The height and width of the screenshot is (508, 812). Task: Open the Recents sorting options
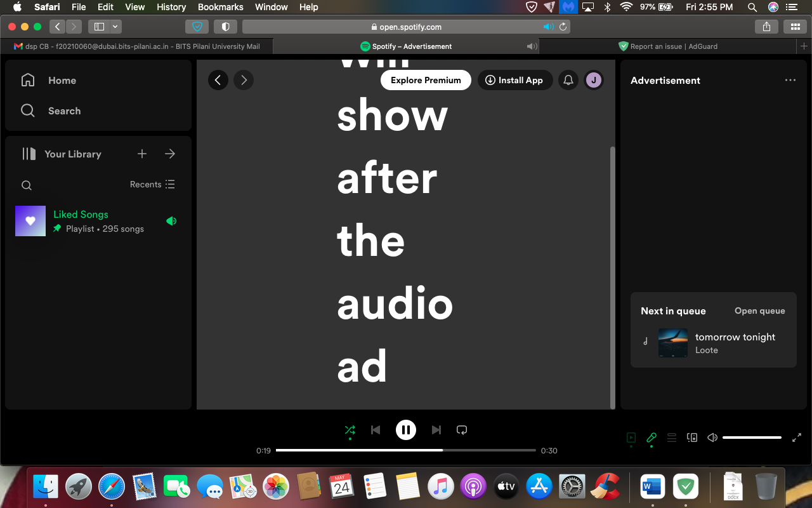[x=152, y=184]
